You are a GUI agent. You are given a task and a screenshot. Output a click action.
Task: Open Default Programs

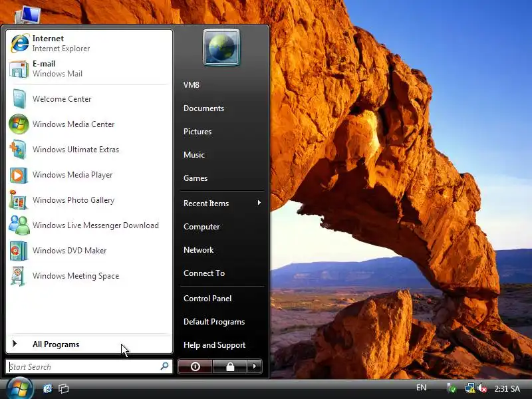[x=214, y=322]
